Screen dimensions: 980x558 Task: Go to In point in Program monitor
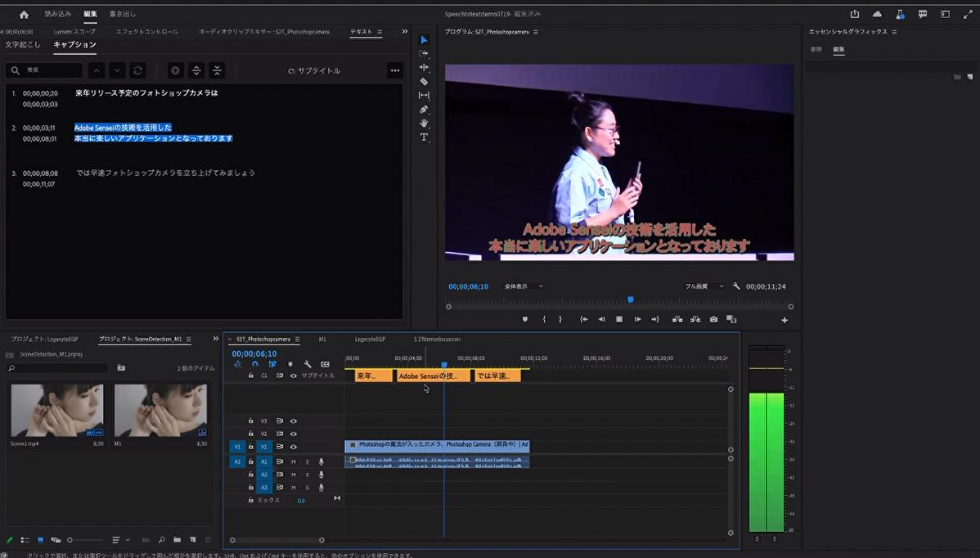[584, 319]
